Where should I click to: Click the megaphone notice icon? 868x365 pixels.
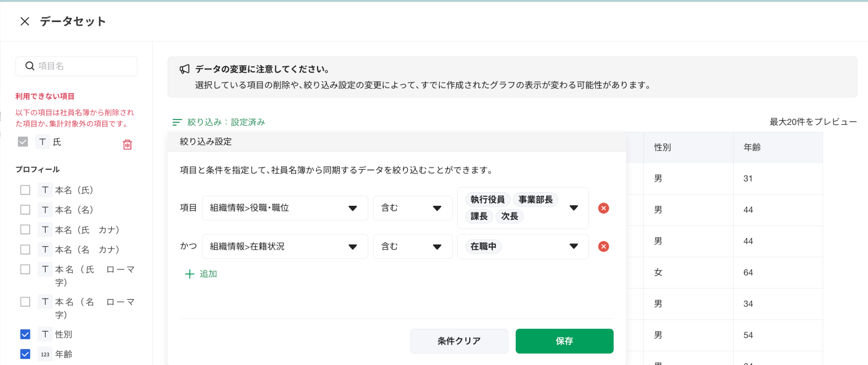(x=184, y=69)
